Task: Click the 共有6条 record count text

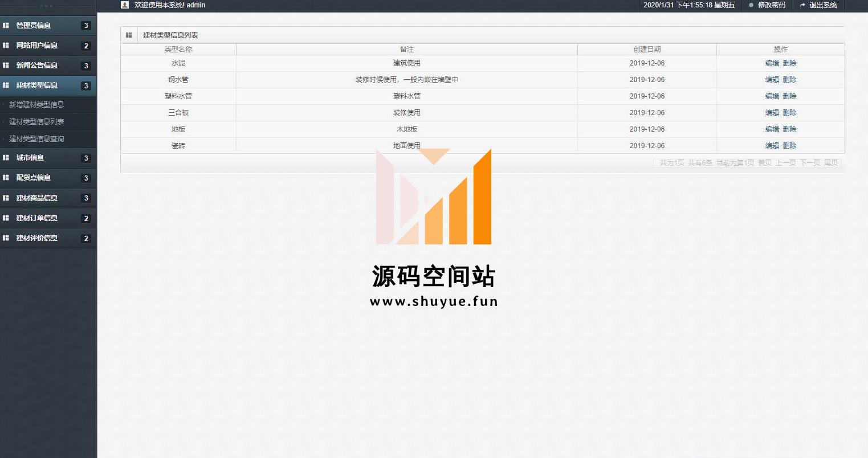Action: [x=700, y=163]
